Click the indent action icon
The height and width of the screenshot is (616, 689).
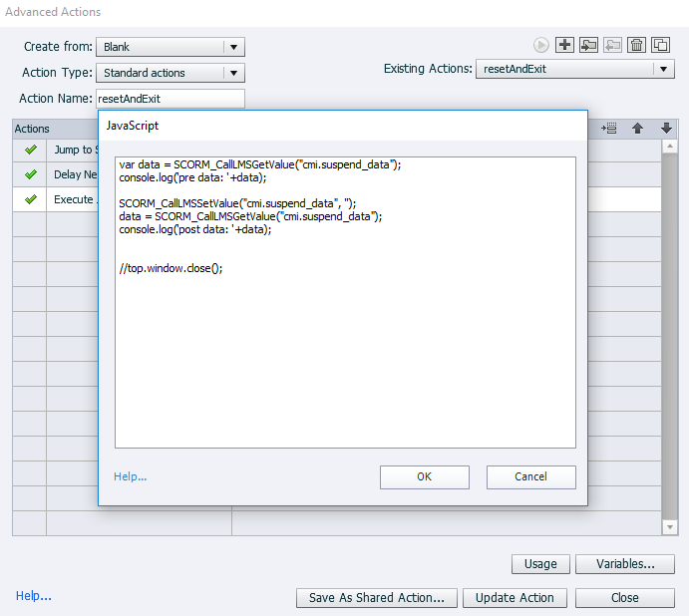[609, 129]
